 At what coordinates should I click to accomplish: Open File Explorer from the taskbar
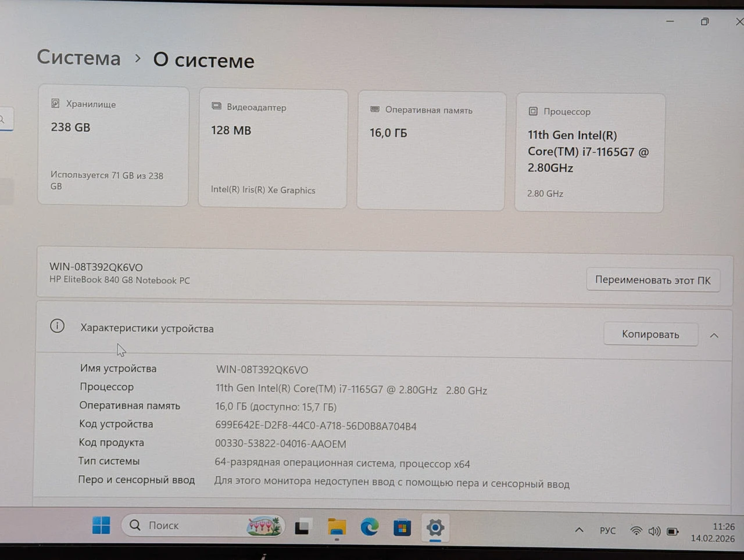tap(337, 527)
